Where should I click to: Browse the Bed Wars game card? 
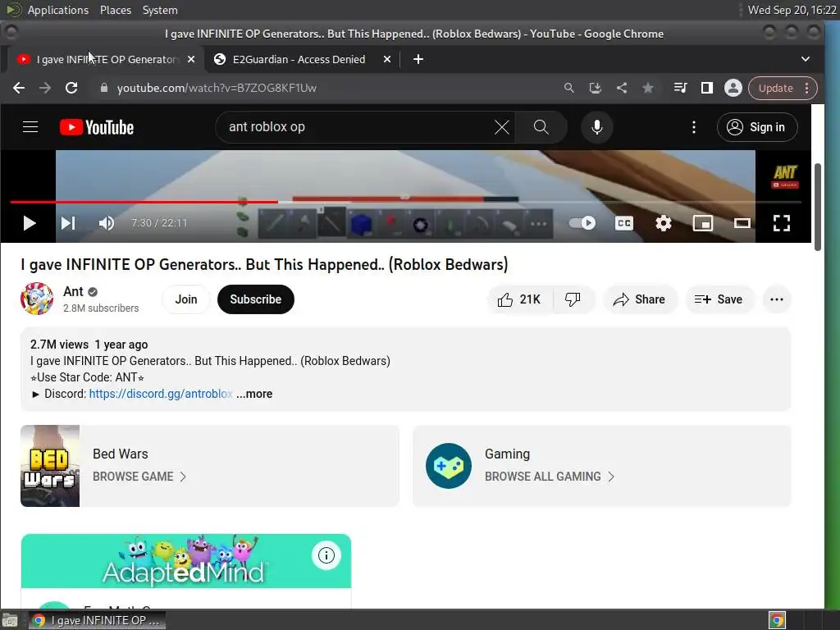click(x=209, y=466)
